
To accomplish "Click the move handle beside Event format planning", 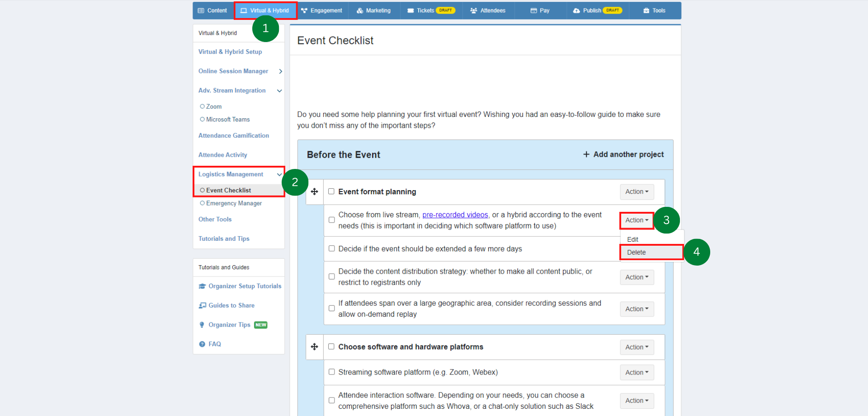I will pyautogui.click(x=315, y=192).
